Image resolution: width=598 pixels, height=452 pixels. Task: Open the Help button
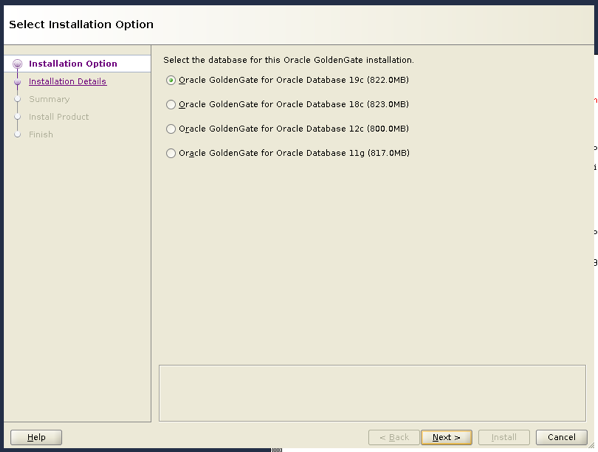pos(36,437)
